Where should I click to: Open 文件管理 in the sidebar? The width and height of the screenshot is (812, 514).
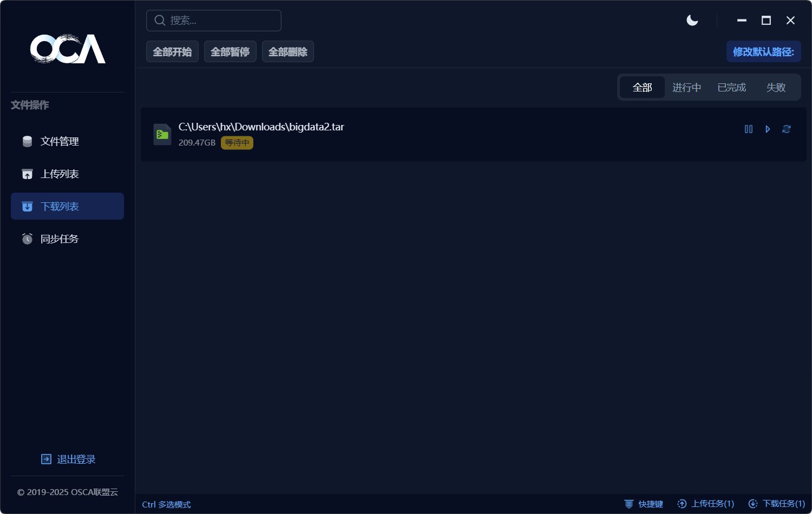click(x=60, y=142)
